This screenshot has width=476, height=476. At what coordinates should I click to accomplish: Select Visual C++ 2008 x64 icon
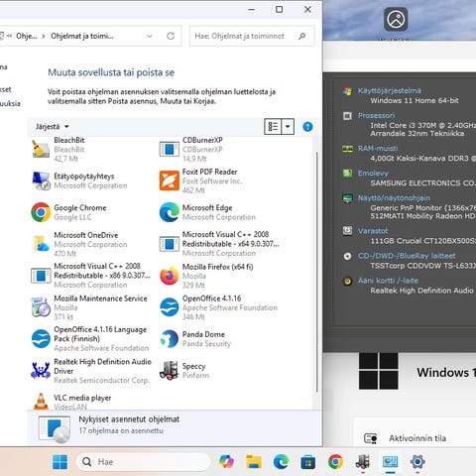(x=170, y=244)
